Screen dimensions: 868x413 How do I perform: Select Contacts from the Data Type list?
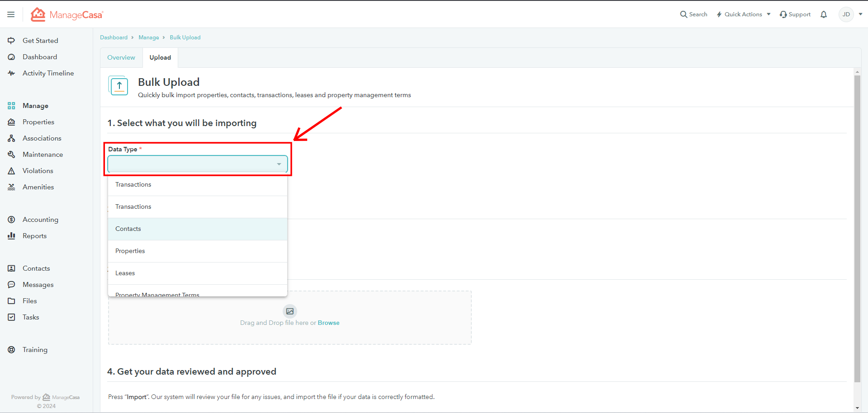click(128, 229)
